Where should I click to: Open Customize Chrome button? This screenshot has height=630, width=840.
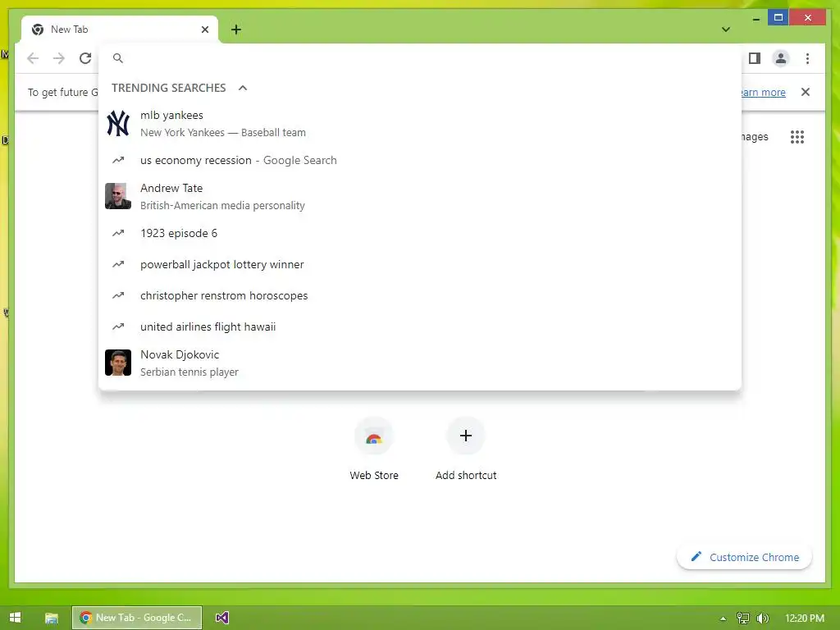tap(745, 557)
